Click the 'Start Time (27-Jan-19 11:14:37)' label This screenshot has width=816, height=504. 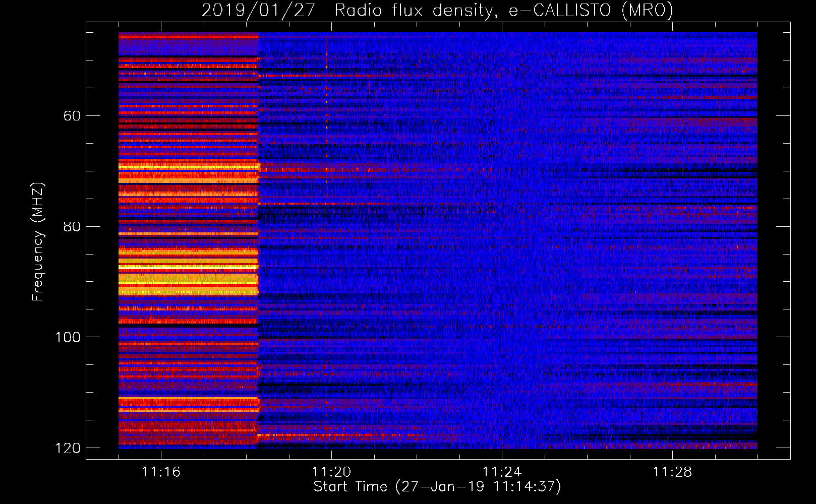coord(437,487)
